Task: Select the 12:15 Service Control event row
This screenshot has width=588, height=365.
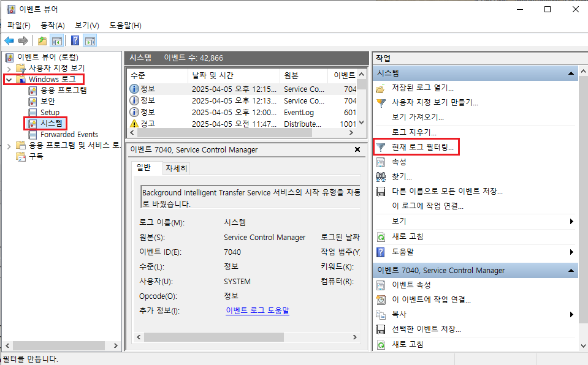Action: pyautogui.click(x=243, y=89)
